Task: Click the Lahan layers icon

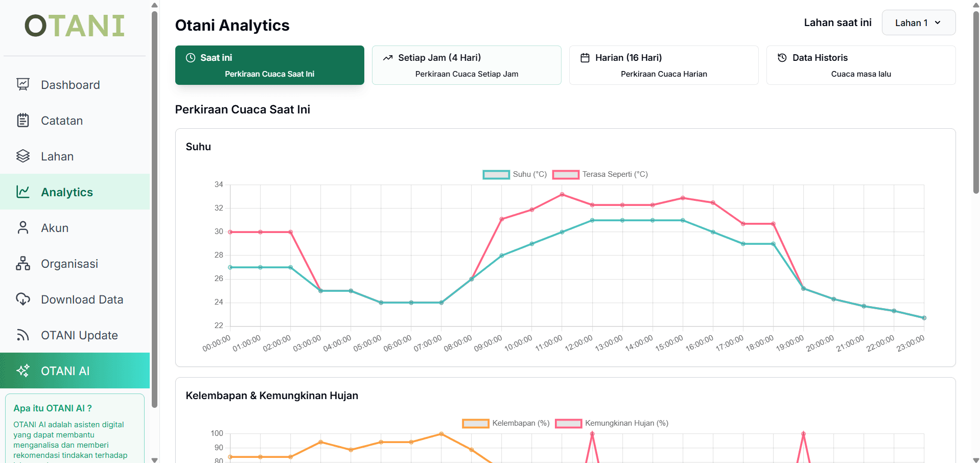Action: [x=23, y=156]
